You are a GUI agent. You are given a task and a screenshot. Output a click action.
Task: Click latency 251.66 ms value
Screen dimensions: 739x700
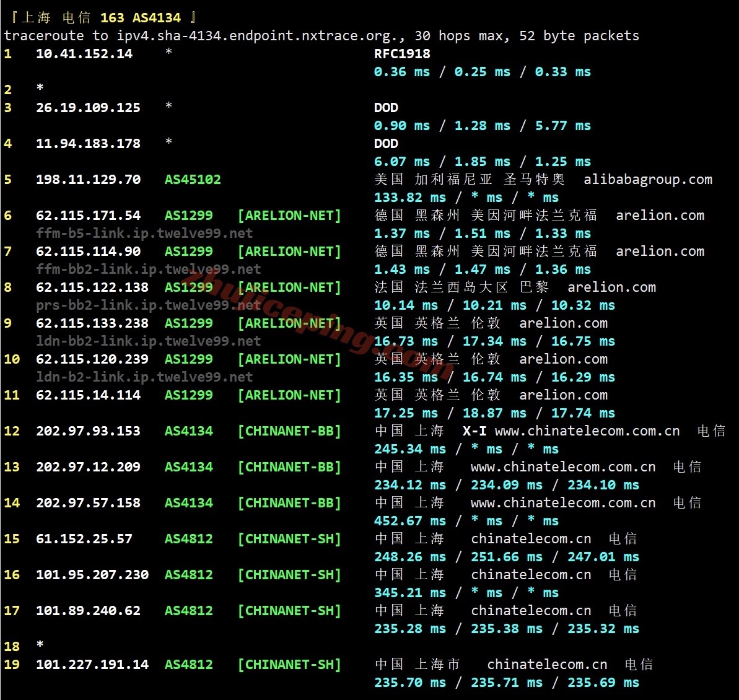coord(507,557)
